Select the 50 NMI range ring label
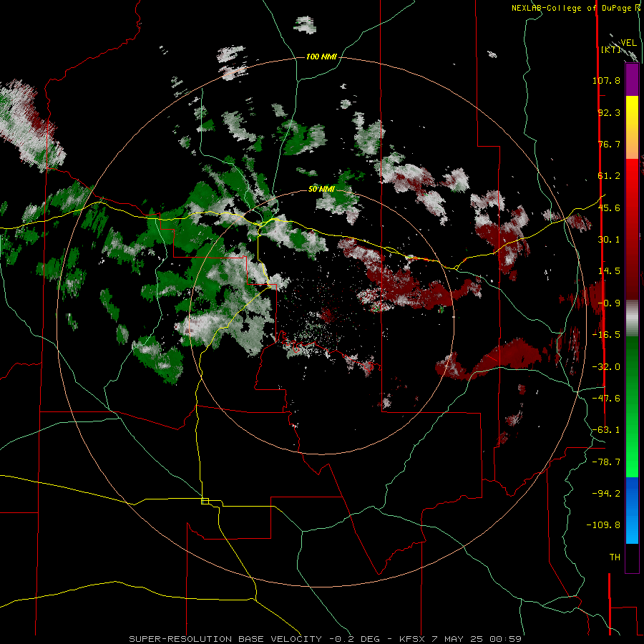 [321, 189]
